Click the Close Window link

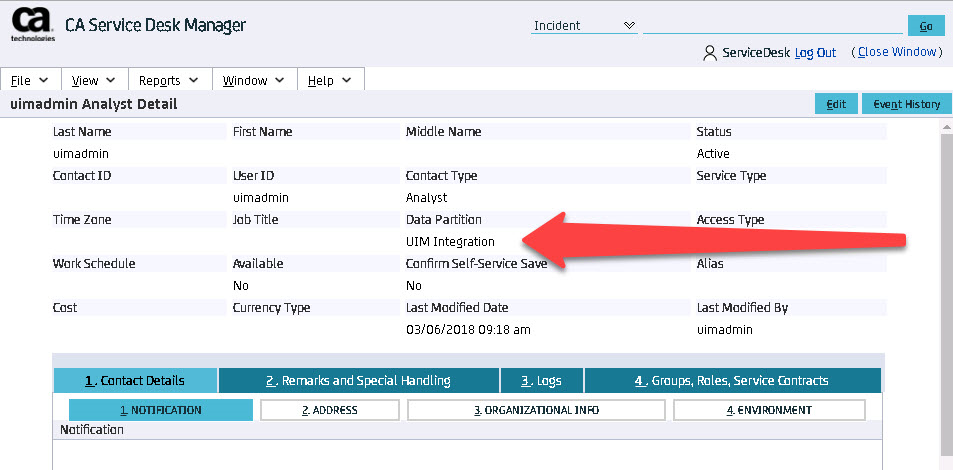[x=898, y=52]
